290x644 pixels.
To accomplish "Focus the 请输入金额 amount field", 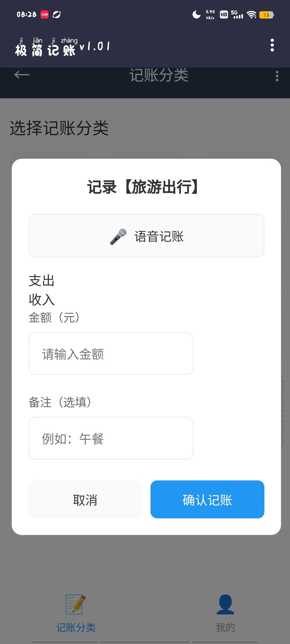I will coord(111,354).
